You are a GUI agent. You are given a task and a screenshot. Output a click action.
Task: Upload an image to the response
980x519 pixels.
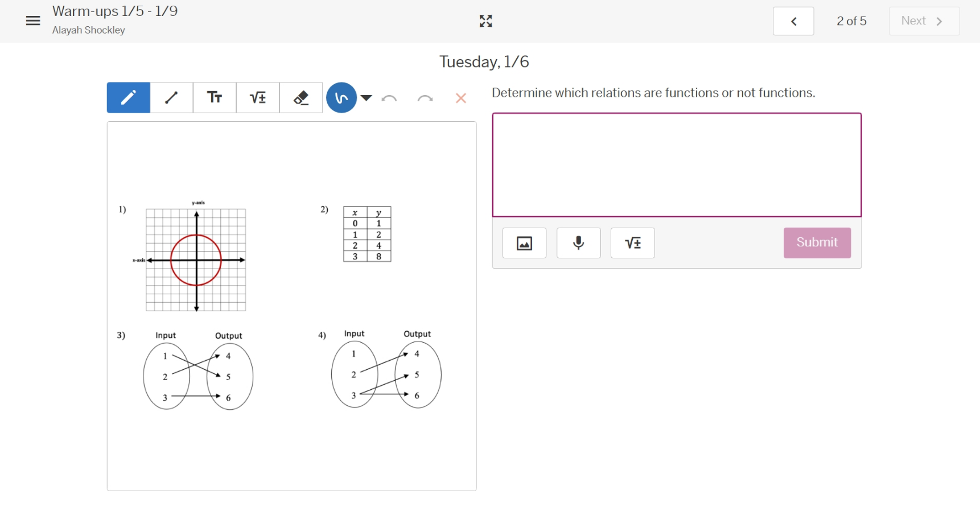click(524, 243)
